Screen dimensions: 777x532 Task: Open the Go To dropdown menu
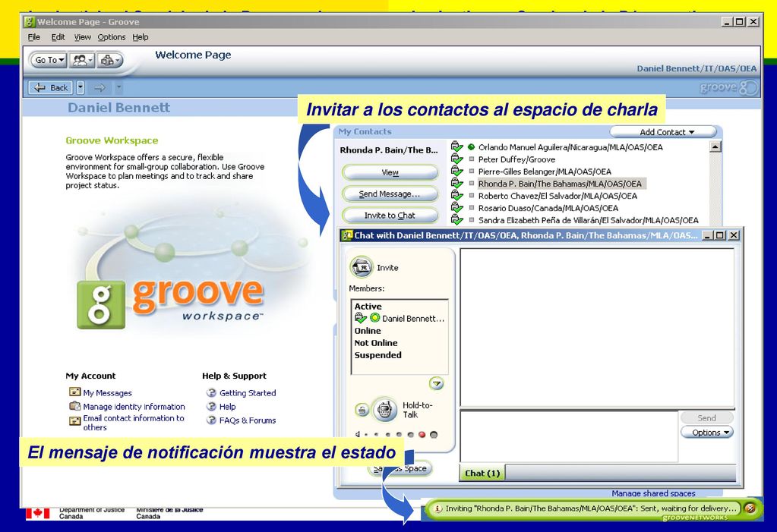coord(49,60)
